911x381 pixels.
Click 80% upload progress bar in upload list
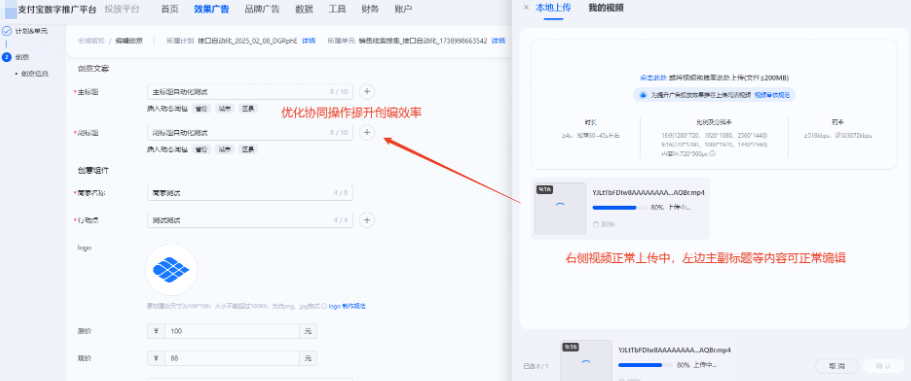pyautogui.click(x=619, y=207)
